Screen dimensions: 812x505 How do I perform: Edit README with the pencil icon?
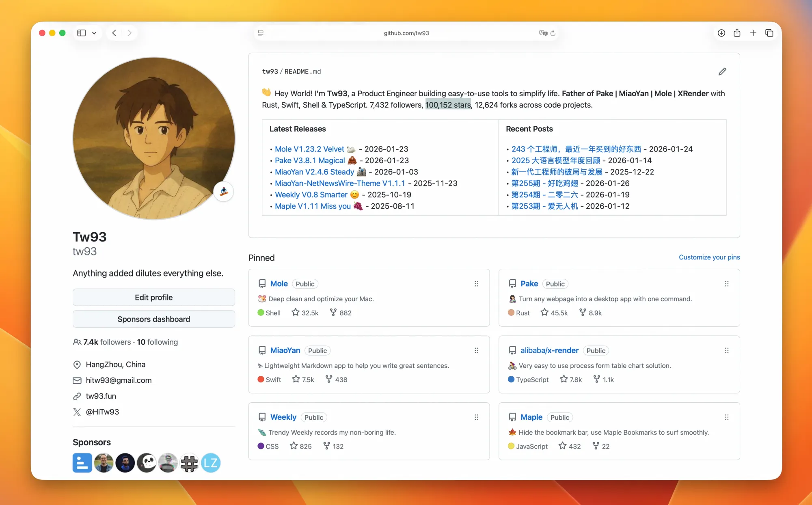tap(722, 71)
